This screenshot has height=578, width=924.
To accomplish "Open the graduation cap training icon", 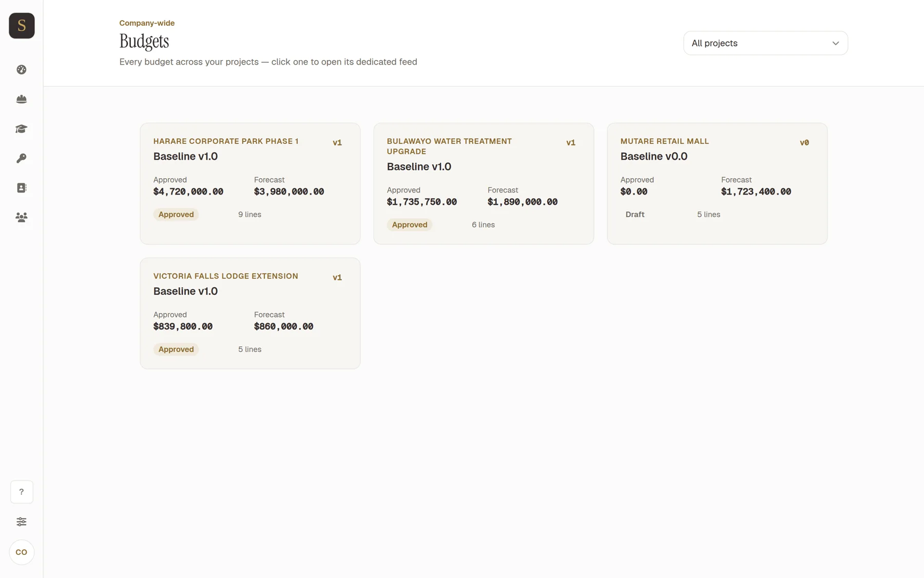I will tap(22, 129).
